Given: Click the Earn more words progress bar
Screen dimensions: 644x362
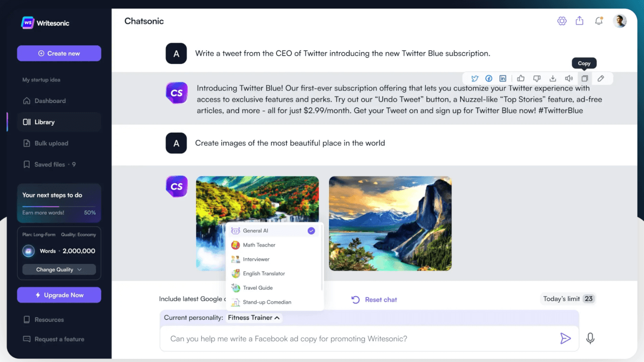Looking at the screenshot, I should (x=59, y=207).
